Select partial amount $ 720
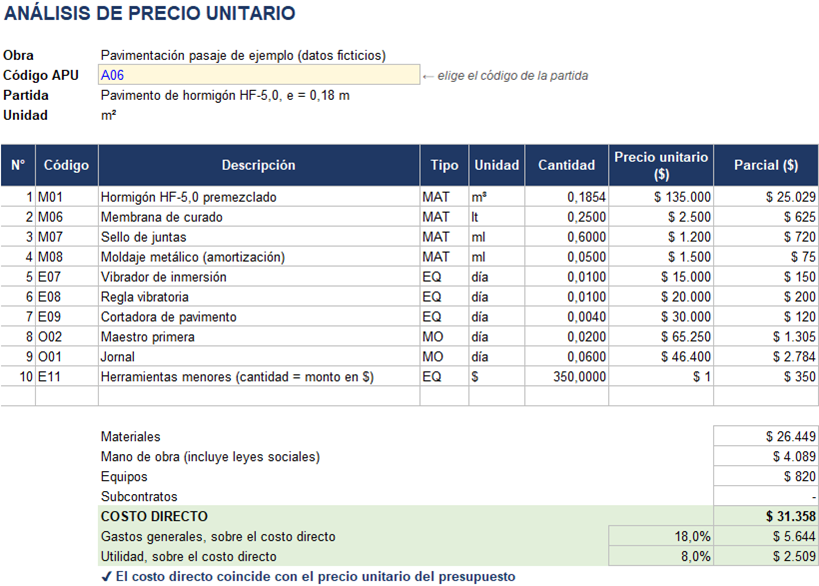 (766, 237)
